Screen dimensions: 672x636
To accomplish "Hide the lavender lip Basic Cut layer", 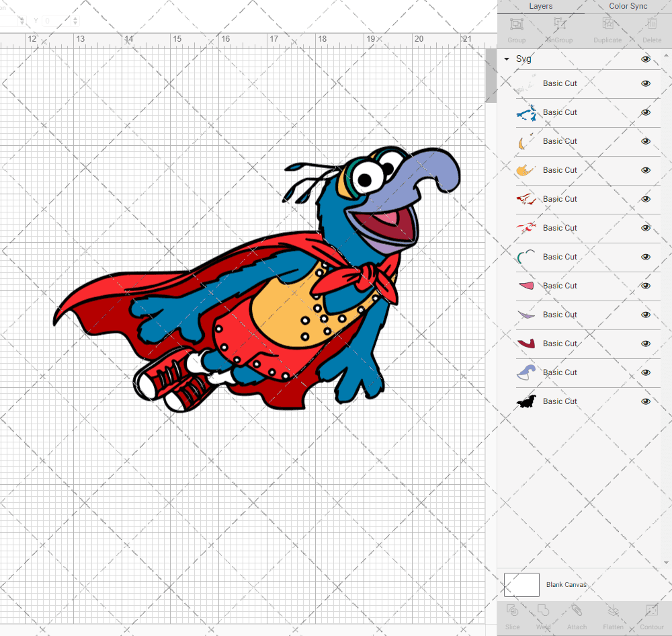I will point(645,315).
